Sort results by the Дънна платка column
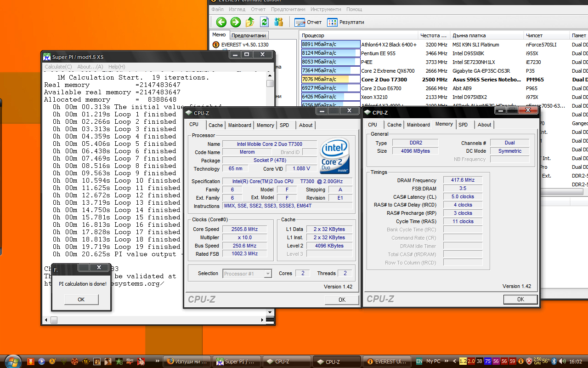Screen dimensions: 588x368 tap(487, 35)
